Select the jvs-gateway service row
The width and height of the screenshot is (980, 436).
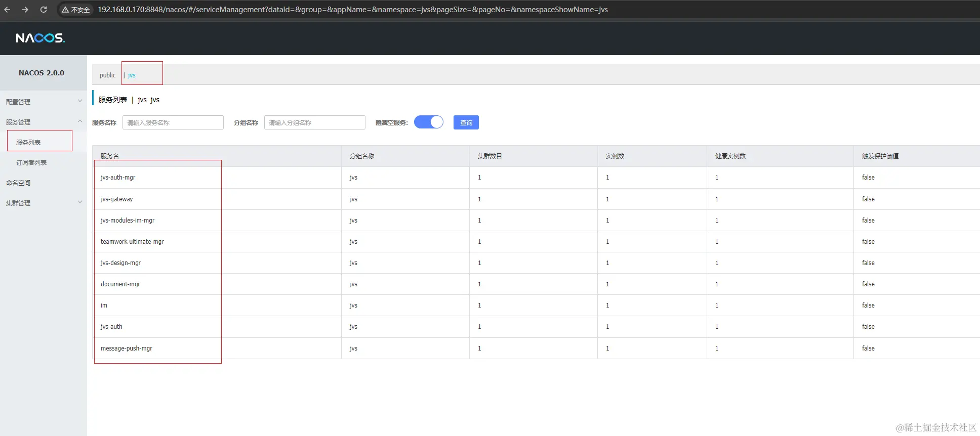coord(536,199)
